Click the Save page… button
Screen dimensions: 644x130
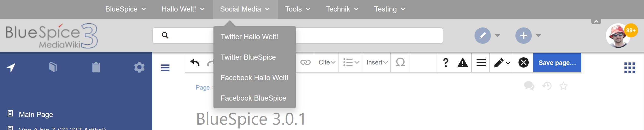(557, 63)
